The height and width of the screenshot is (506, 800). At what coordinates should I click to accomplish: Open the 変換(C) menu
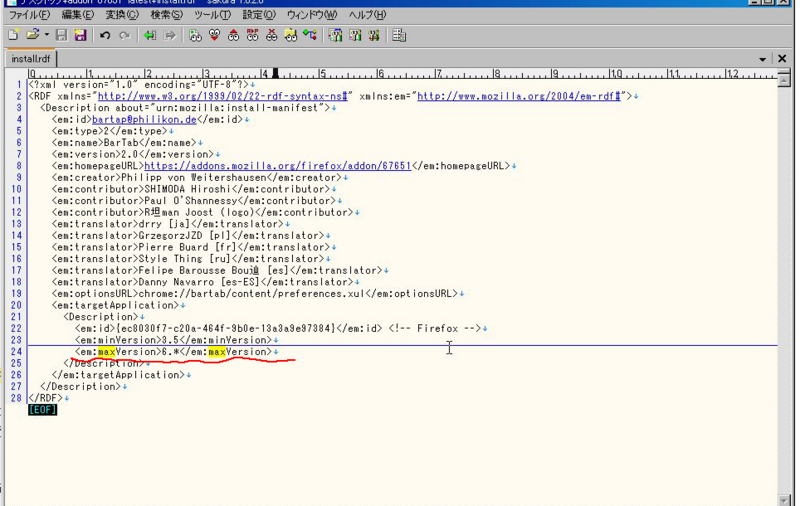tap(122, 15)
